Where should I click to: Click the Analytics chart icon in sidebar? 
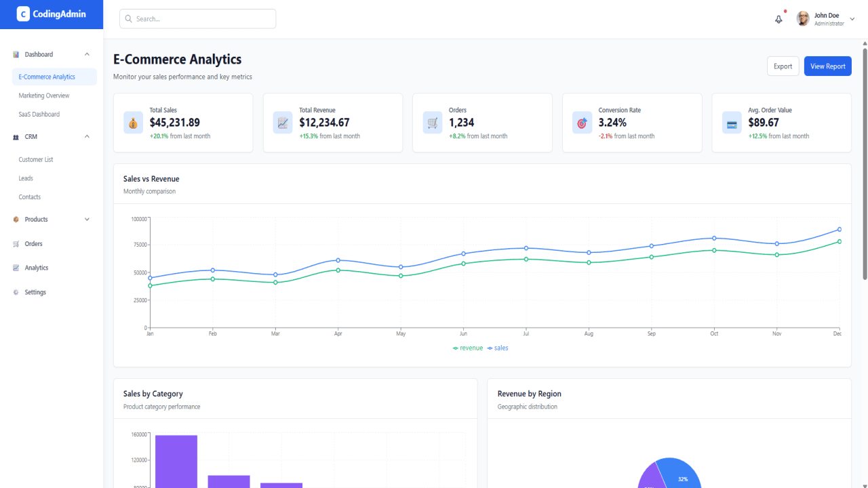pos(16,268)
